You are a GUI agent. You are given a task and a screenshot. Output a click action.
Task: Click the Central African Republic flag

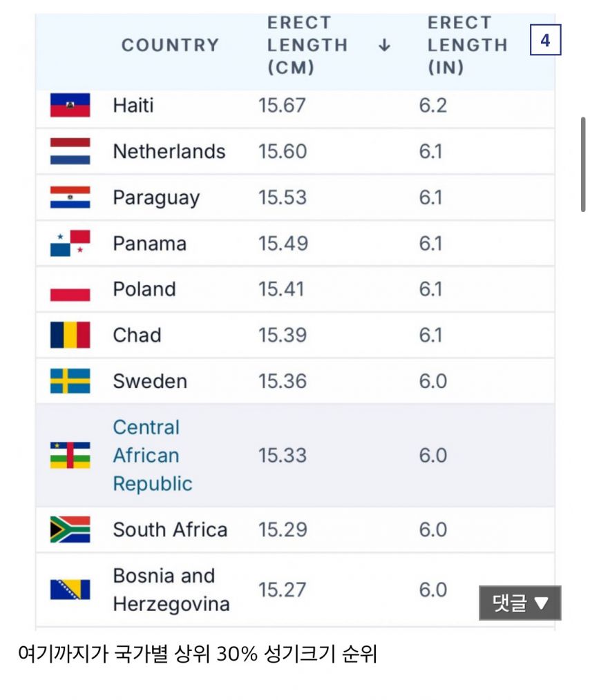70,456
